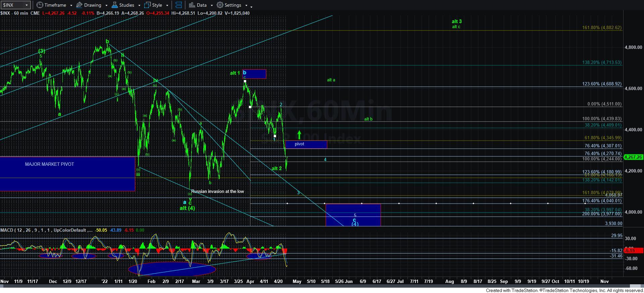Open the Drawing tools menu
This screenshot has height=293, width=644.
point(89,5)
